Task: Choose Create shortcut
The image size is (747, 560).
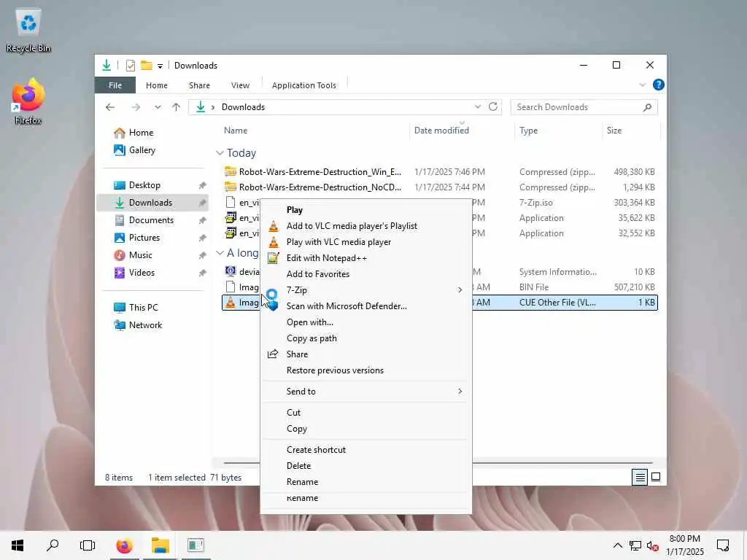Action: click(x=366, y=450)
